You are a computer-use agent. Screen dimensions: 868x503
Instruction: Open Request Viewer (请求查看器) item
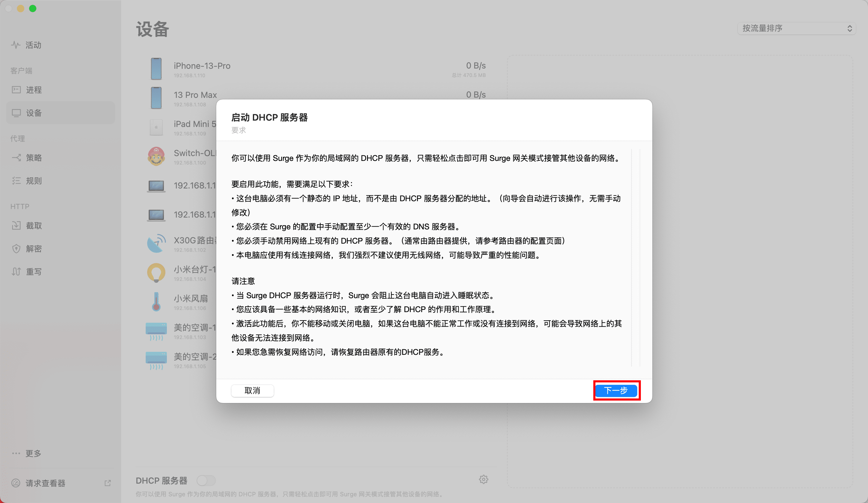point(45,483)
